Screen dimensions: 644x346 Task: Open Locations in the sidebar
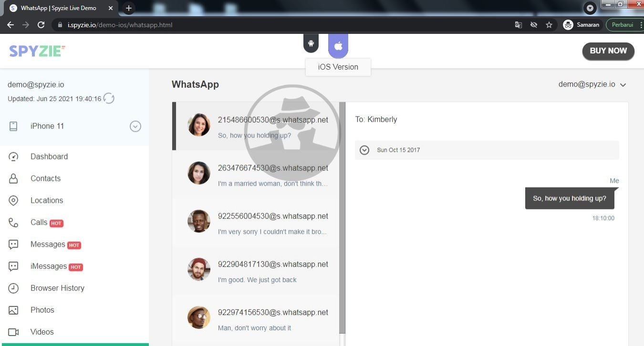click(47, 200)
